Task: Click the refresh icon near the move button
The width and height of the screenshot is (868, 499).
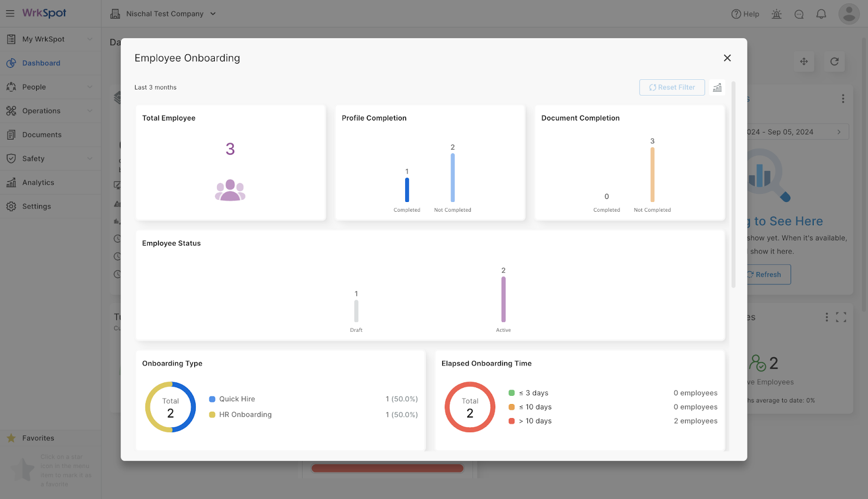Action: tap(834, 62)
